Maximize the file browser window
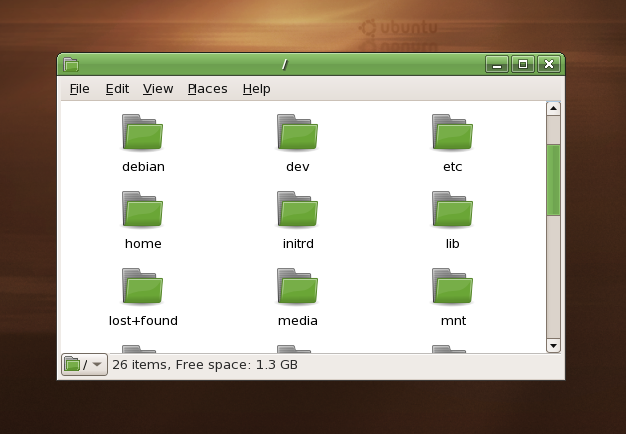626x434 pixels. pyautogui.click(x=523, y=64)
